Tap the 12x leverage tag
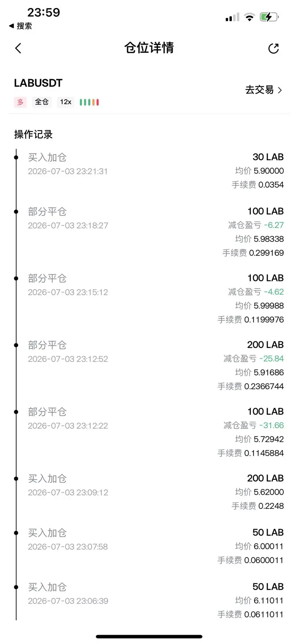The height and width of the screenshot is (644, 298). (66, 102)
